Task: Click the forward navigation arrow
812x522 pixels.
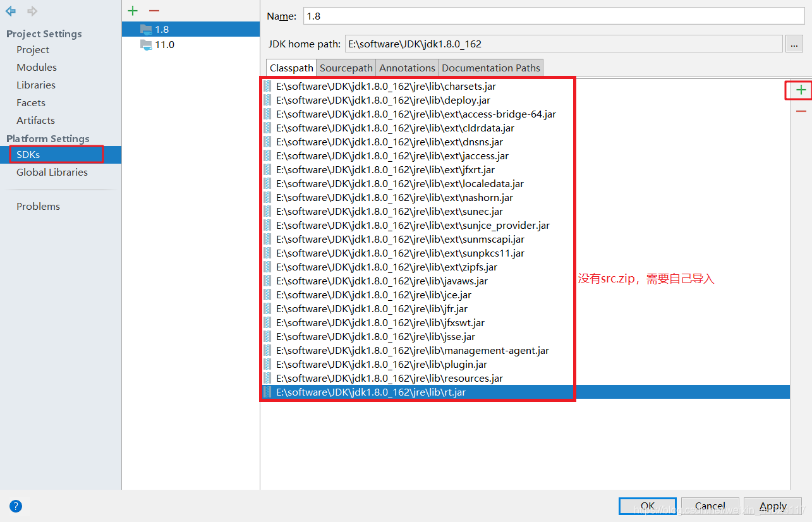Action: [x=32, y=11]
